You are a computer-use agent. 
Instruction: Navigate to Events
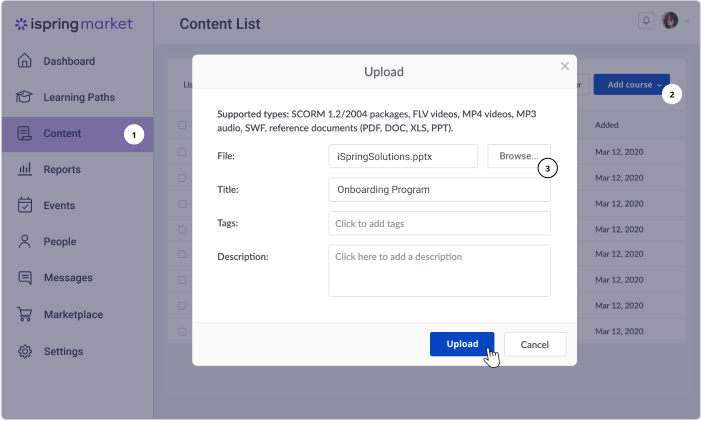[x=59, y=206]
